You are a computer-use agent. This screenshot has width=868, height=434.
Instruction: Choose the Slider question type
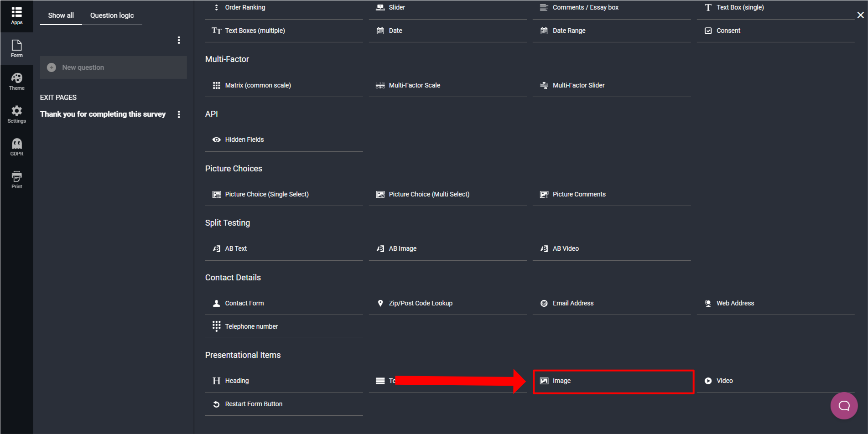point(448,8)
